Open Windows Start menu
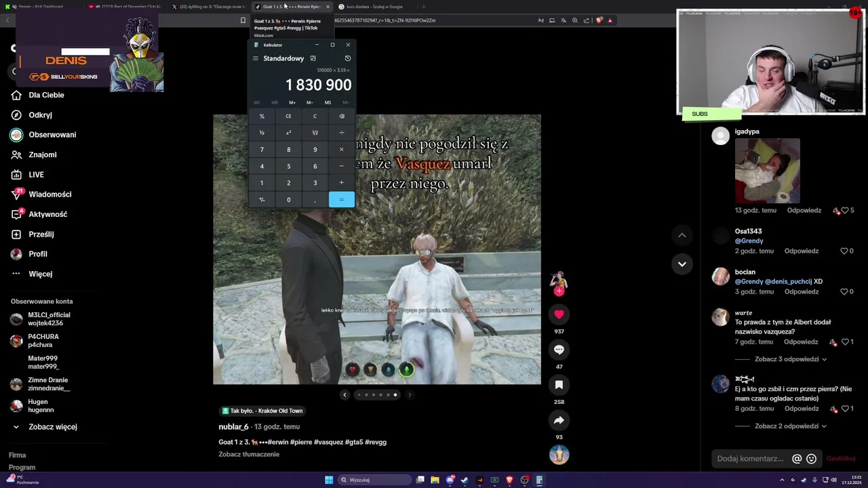Image resolution: width=868 pixels, height=488 pixels. coord(329,480)
